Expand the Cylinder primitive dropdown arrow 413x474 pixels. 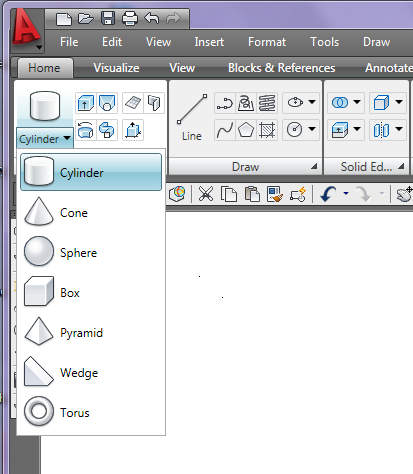(67, 138)
